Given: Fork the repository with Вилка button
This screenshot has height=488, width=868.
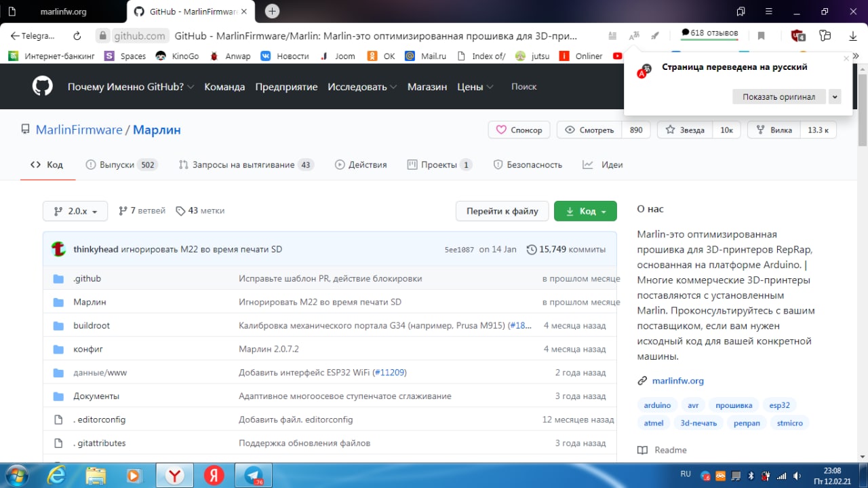Looking at the screenshot, I should coord(774,130).
